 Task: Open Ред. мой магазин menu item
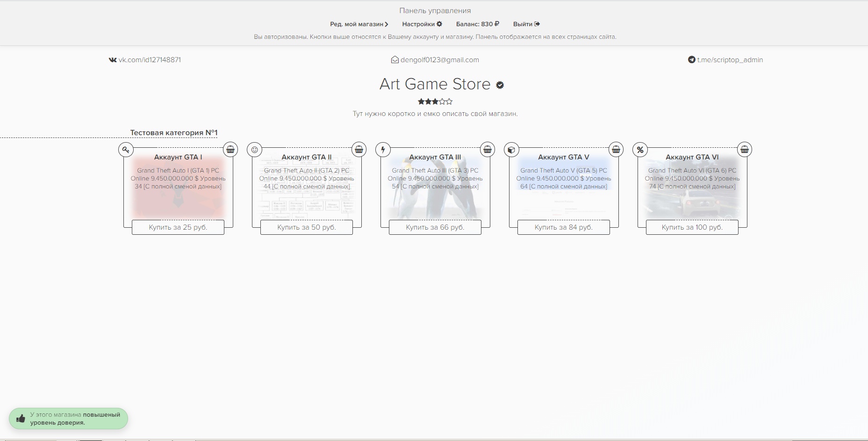(x=359, y=24)
